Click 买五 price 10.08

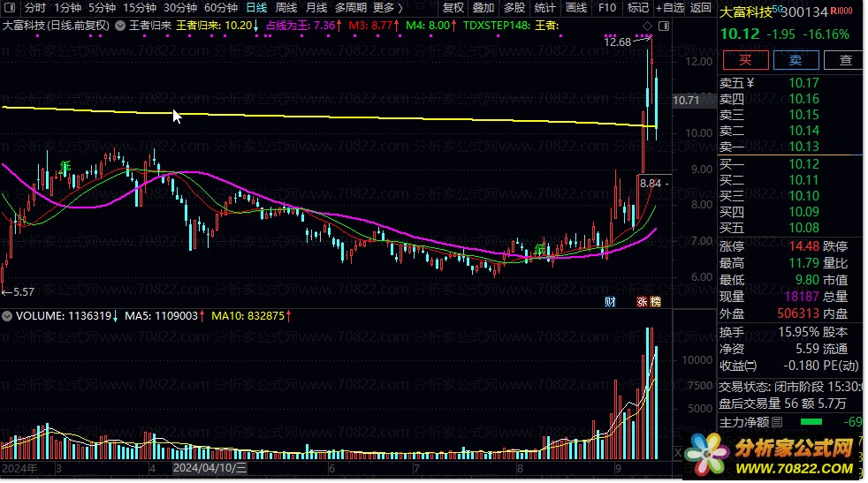click(x=803, y=228)
